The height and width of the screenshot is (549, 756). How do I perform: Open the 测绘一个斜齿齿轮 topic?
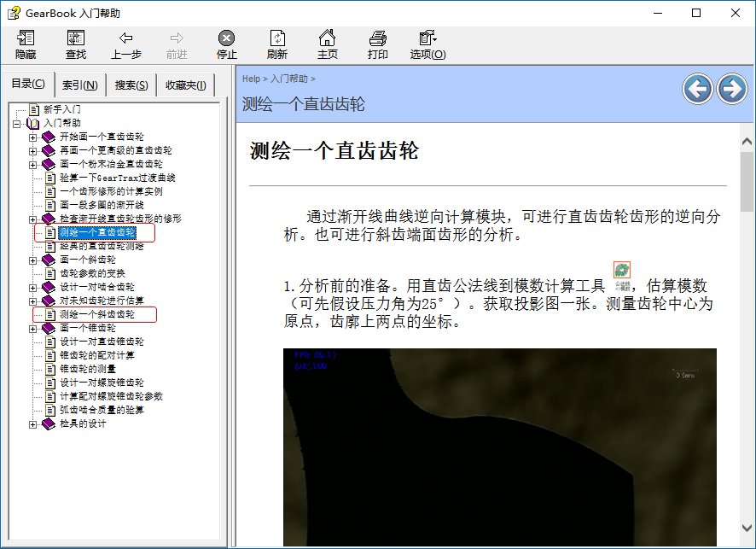(x=97, y=314)
